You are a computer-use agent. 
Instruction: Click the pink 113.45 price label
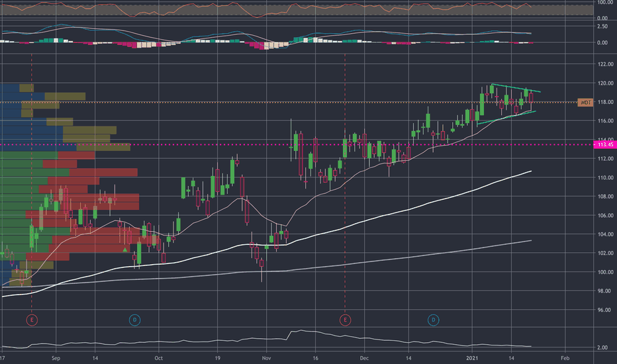coord(605,144)
